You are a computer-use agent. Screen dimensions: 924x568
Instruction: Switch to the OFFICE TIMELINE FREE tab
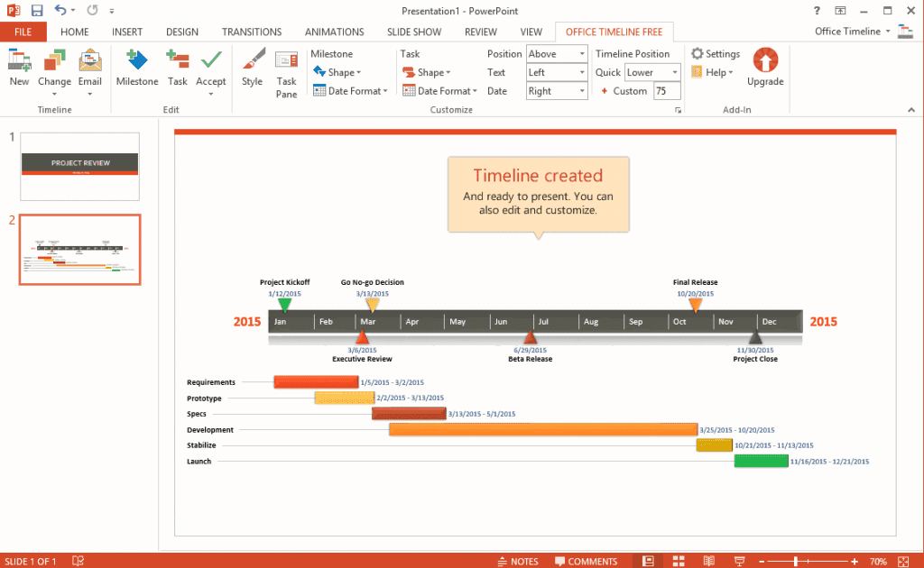point(614,31)
